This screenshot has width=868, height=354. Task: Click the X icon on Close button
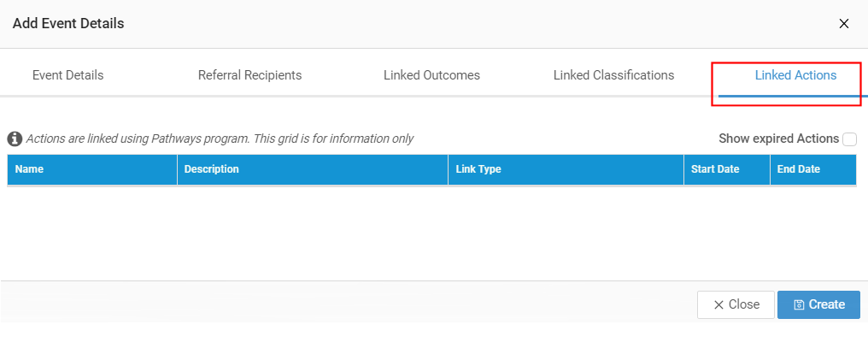(x=718, y=304)
